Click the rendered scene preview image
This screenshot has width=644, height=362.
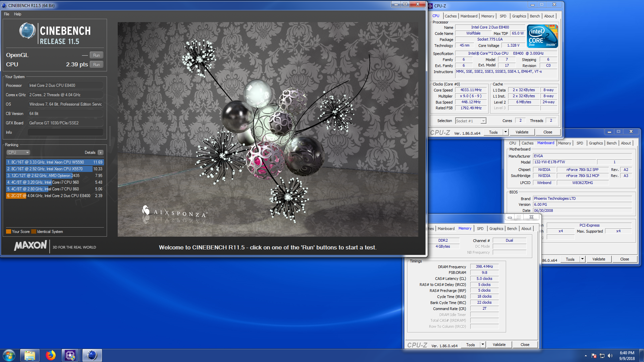tap(268, 129)
